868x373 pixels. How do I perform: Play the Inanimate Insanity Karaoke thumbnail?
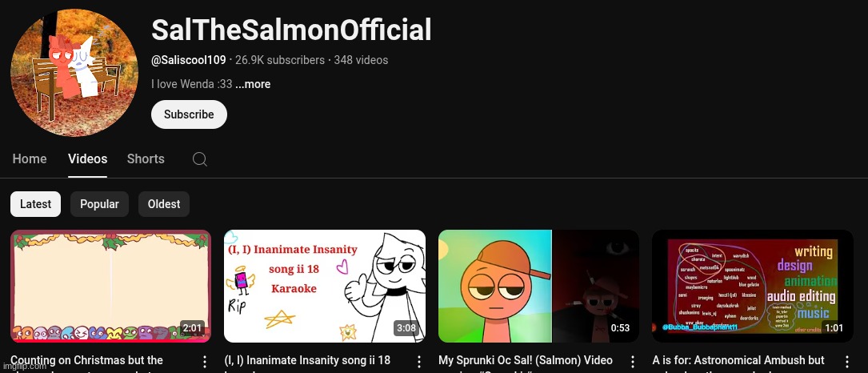(325, 286)
